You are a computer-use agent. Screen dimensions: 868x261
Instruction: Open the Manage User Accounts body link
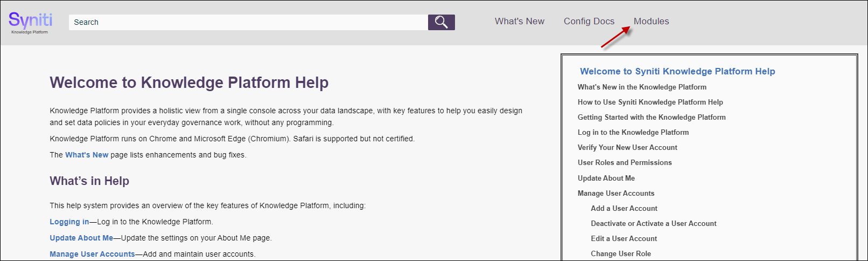point(92,254)
